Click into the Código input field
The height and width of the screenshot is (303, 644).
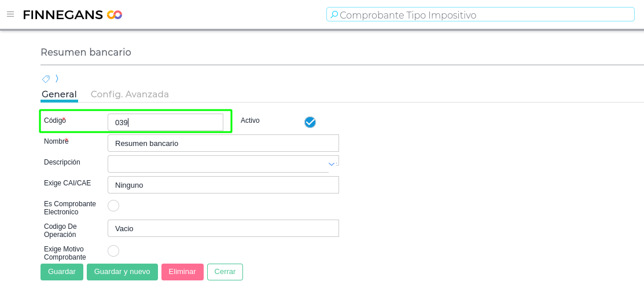click(165, 122)
